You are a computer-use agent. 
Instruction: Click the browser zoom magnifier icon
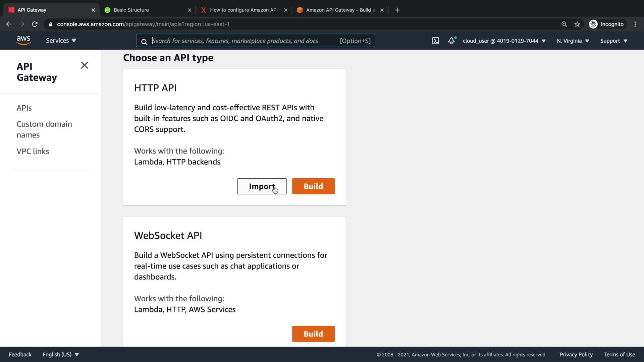pyautogui.click(x=564, y=24)
